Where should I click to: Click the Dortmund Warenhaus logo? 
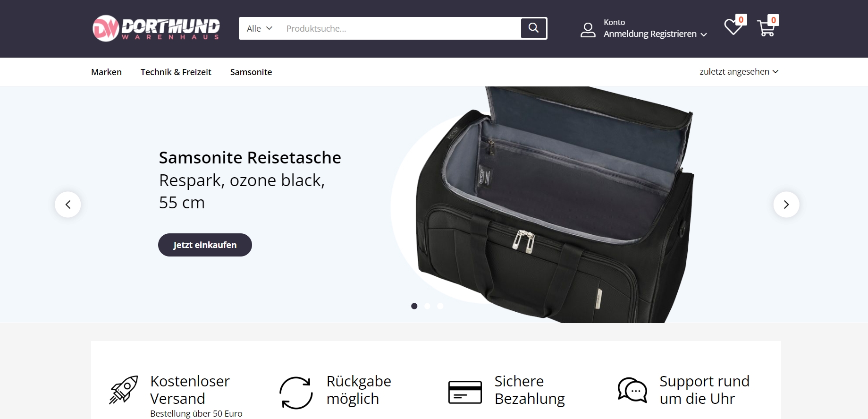[156, 28]
